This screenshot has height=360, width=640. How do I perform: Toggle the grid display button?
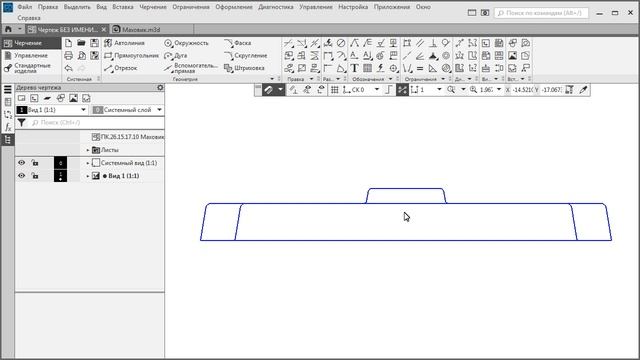click(x=335, y=90)
